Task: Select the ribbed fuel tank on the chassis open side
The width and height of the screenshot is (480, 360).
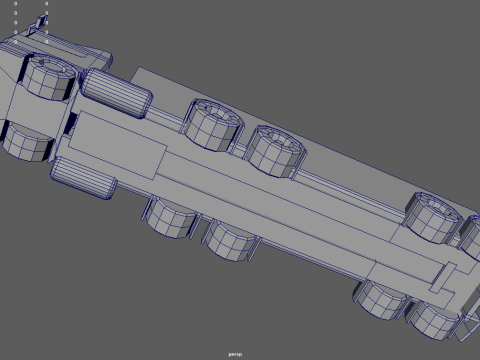Action: pyautogui.click(x=83, y=178)
